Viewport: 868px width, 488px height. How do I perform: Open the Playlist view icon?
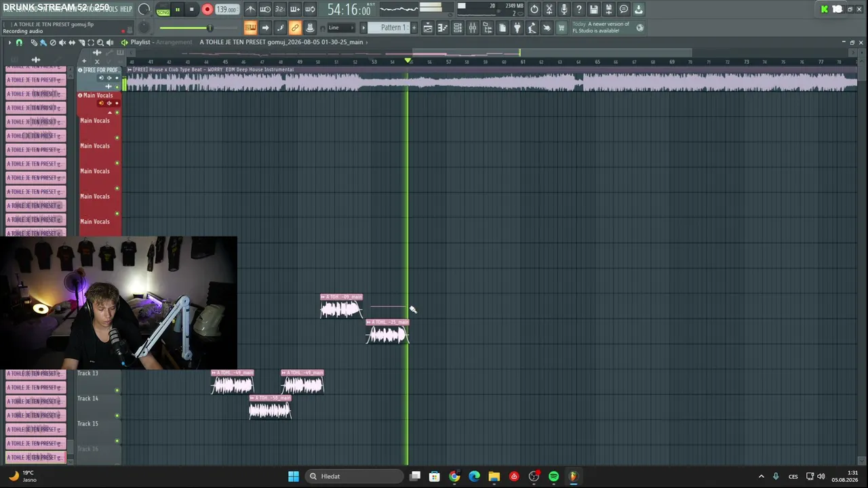[x=428, y=28]
